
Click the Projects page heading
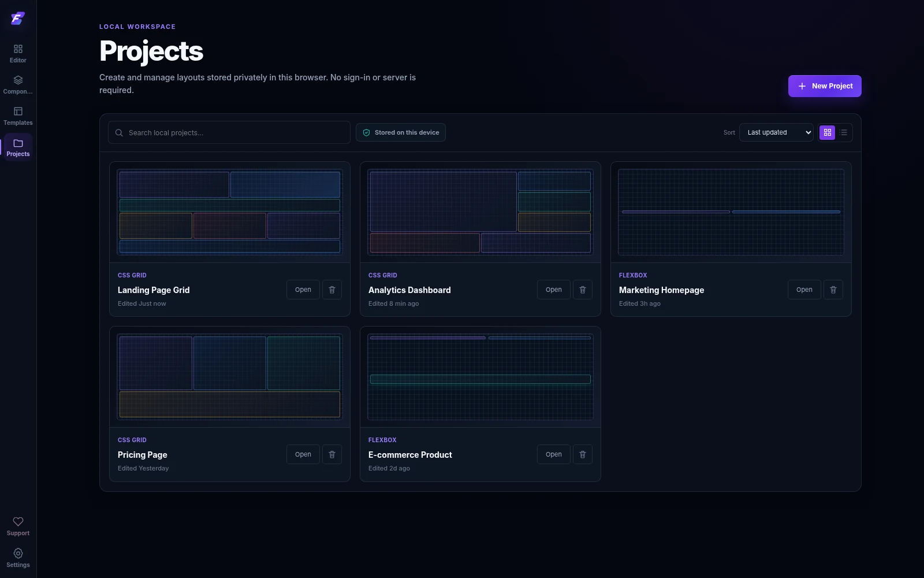pos(151,51)
